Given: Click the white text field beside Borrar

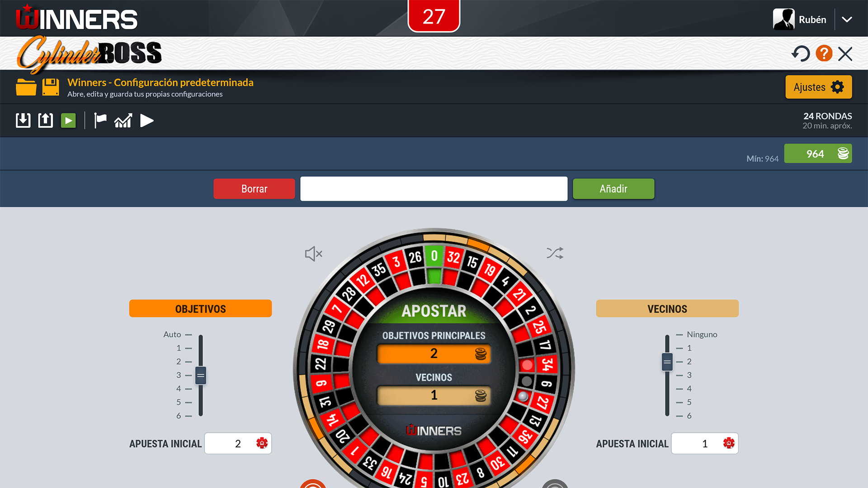Looking at the screenshot, I should [x=434, y=189].
